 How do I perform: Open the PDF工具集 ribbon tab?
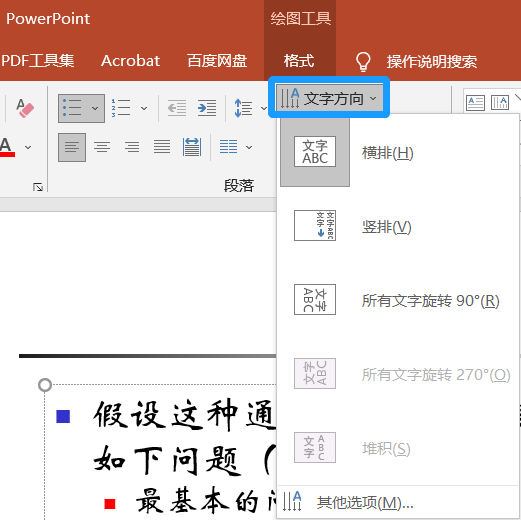coord(37,61)
